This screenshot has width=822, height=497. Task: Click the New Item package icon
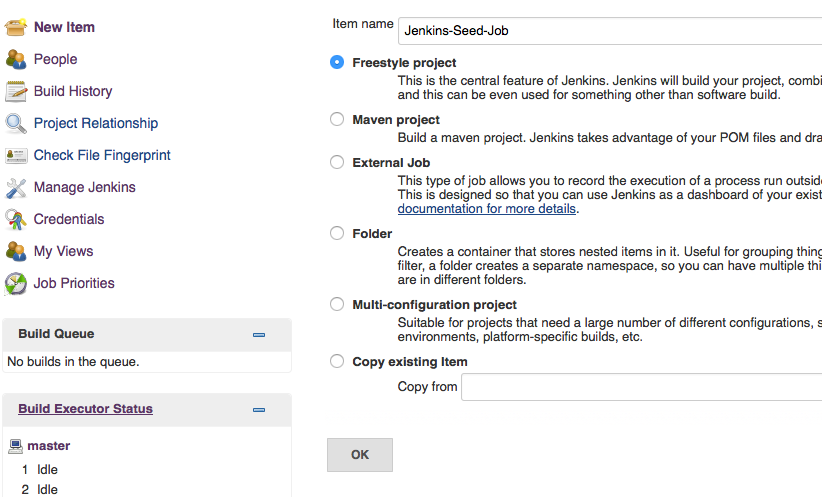point(16,27)
